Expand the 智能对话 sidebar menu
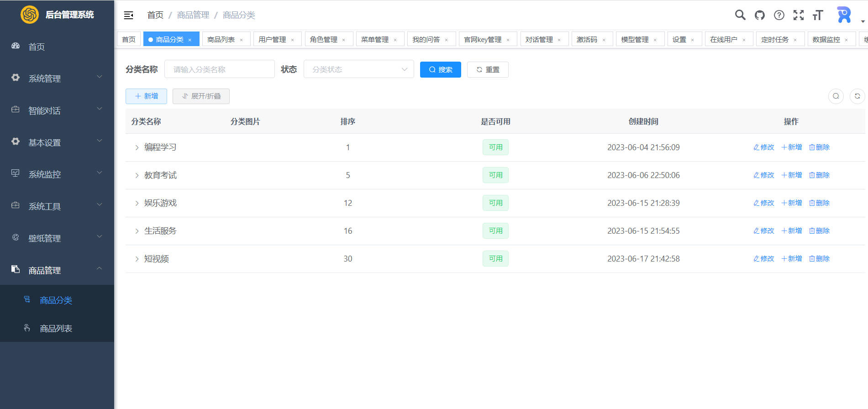Viewport: 868px width, 409px height. pyautogui.click(x=57, y=110)
